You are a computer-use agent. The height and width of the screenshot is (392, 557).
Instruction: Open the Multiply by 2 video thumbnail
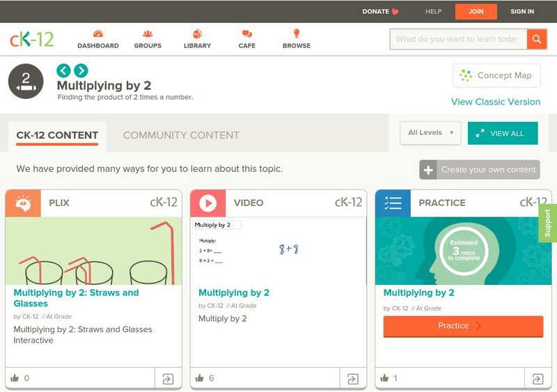(x=278, y=251)
